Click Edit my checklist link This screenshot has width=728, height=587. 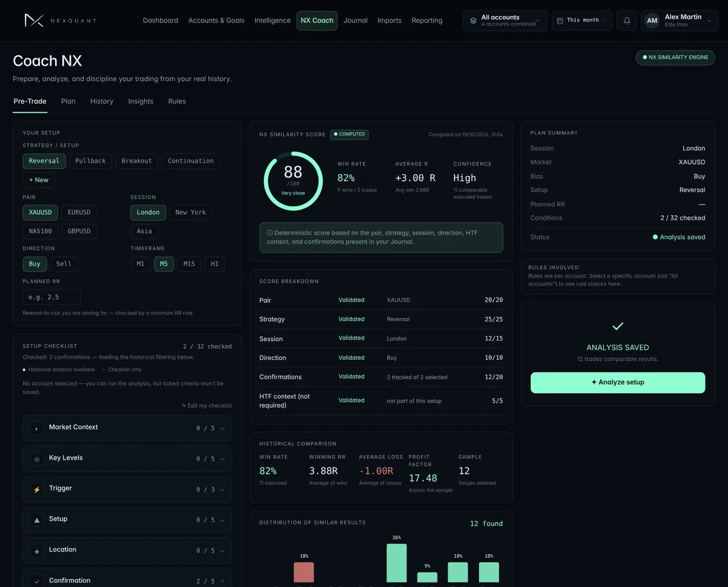pos(207,405)
